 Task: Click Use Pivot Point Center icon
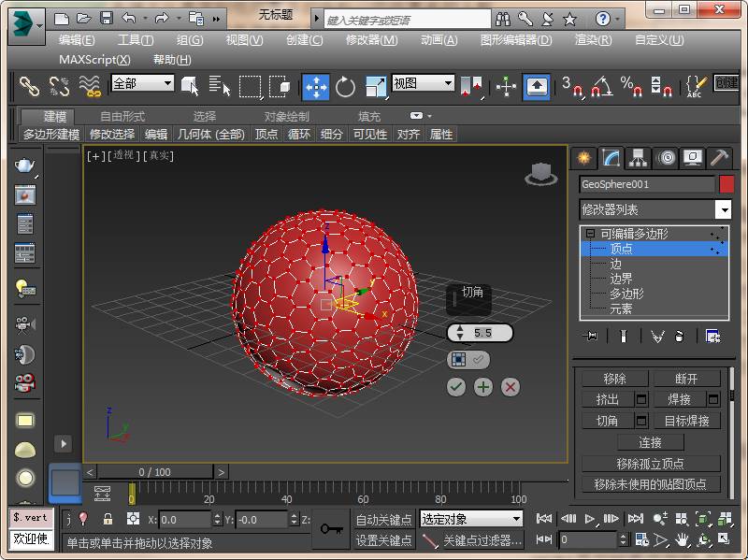[x=472, y=87]
